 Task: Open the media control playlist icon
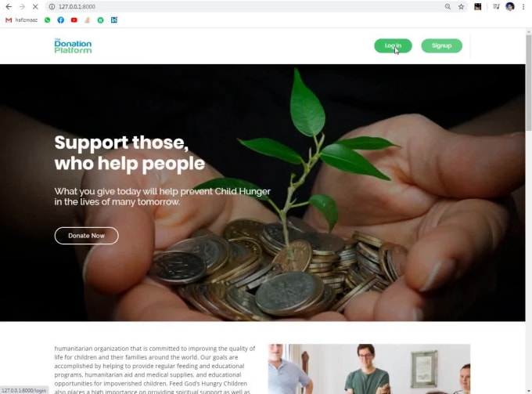coord(496,6)
